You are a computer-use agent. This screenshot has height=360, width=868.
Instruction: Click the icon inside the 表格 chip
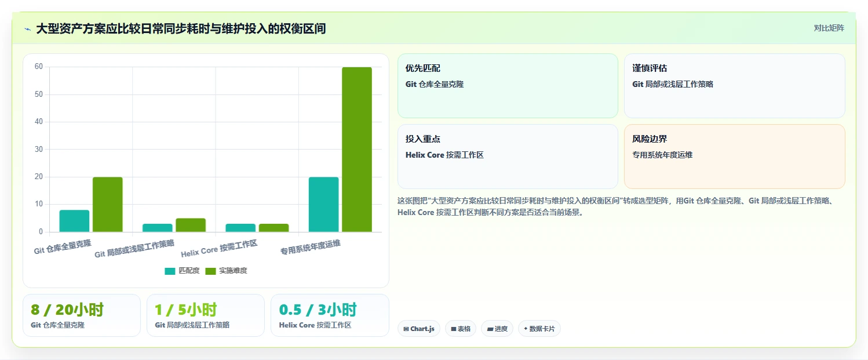pyautogui.click(x=454, y=329)
